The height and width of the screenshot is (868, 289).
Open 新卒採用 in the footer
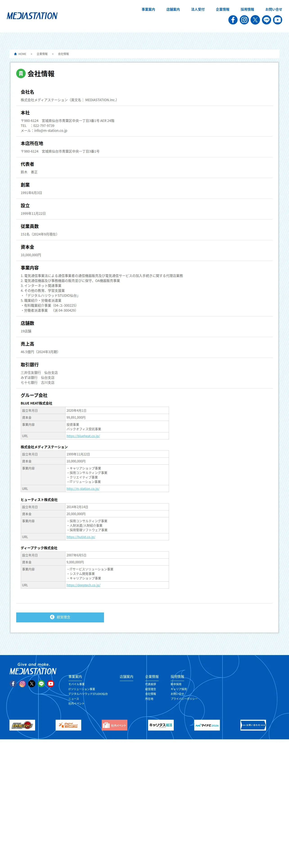click(x=176, y=684)
